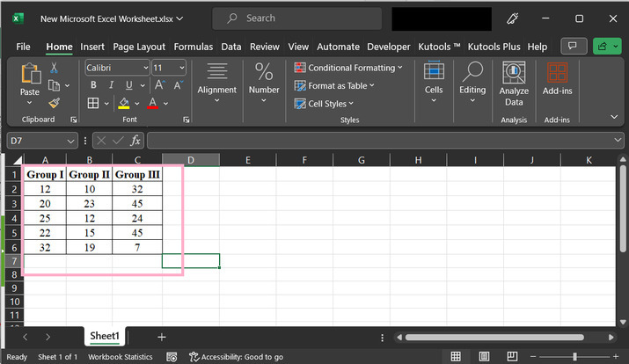629x364 pixels.
Task: Open the Number format group
Action: click(x=264, y=83)
